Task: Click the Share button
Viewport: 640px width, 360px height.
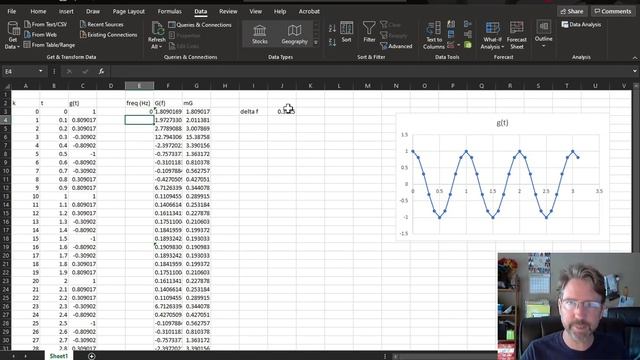Action: coord(572,11)
